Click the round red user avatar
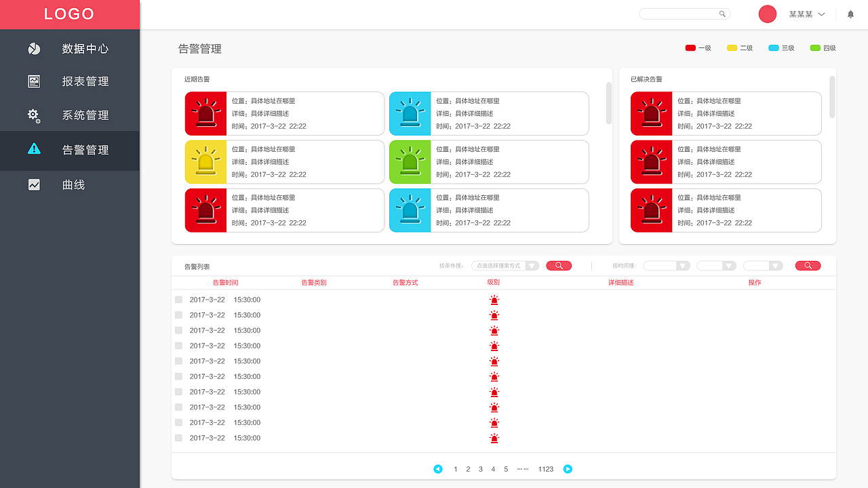The width and height of the screenshot is (868, 488). [x=767, y=14]
